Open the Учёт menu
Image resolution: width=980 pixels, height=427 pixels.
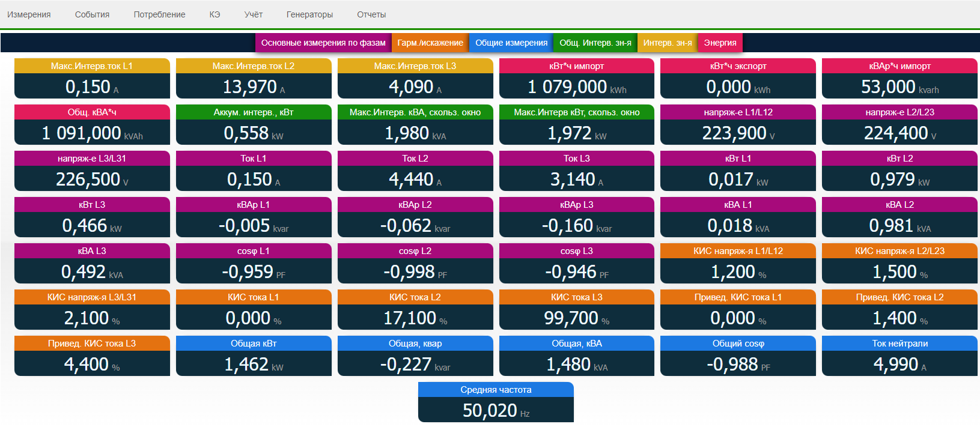253,14
